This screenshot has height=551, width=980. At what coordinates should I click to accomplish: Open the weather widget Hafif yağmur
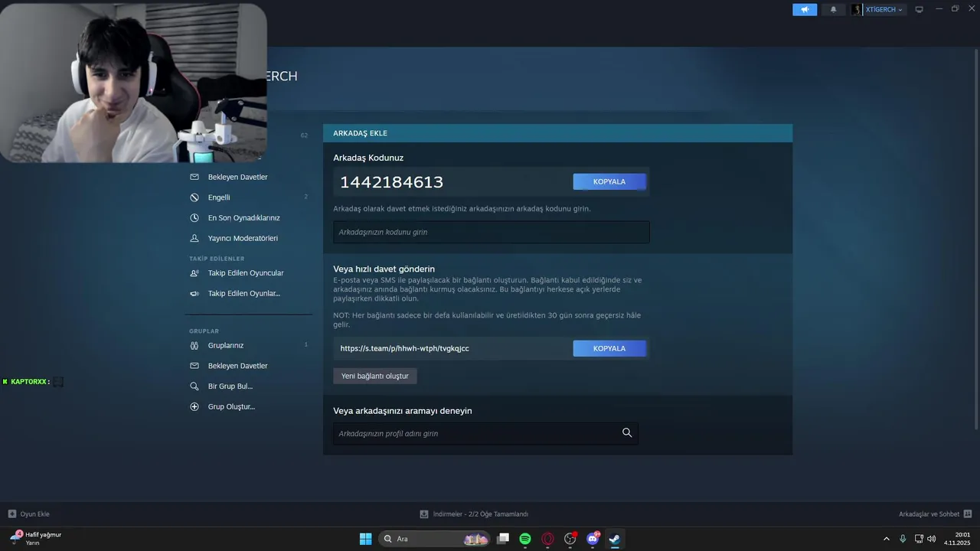coord(37,538)
